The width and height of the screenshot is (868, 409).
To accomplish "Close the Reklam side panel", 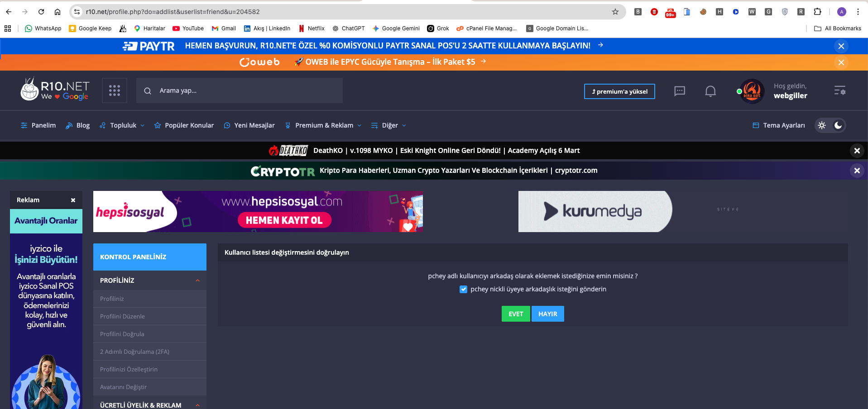I will click(73, 200).
